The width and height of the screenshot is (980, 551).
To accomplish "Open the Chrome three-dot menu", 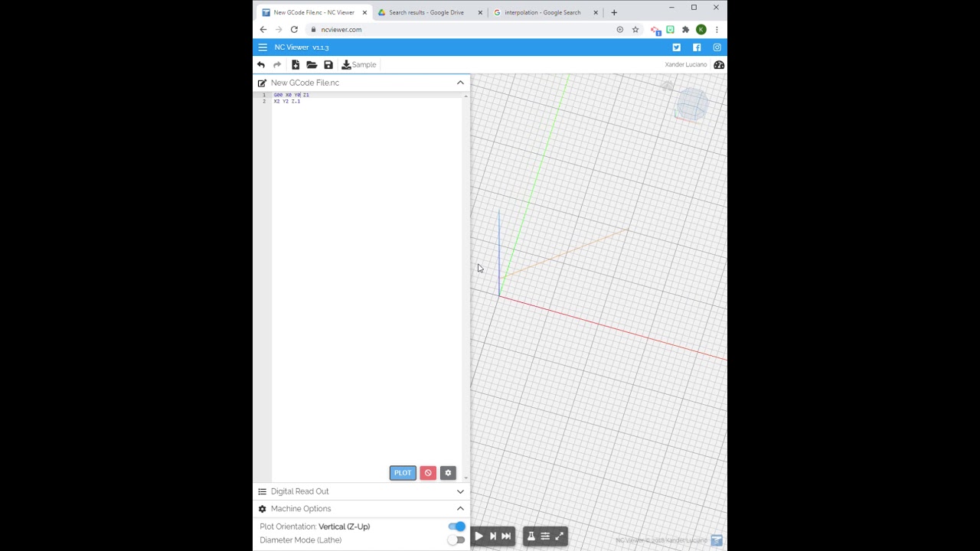I will click(717, 30).
